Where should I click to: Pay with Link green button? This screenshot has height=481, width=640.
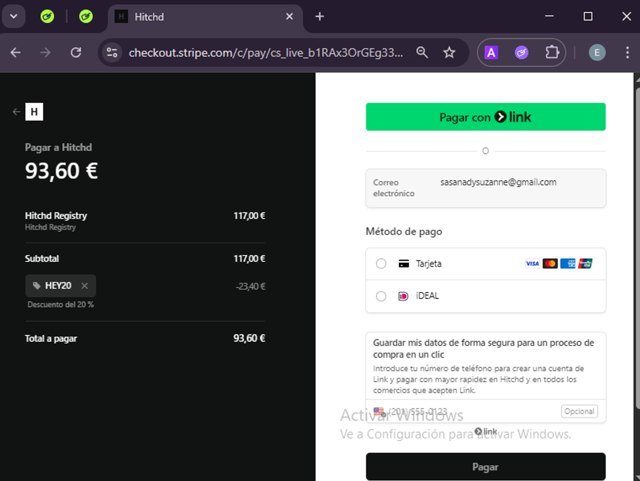click(485, 117)
